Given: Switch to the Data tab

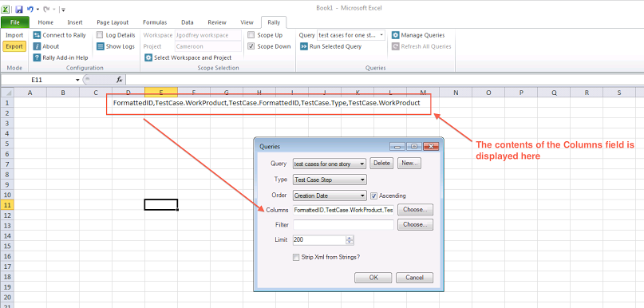Looking at the screenshot, I should 188,22.
